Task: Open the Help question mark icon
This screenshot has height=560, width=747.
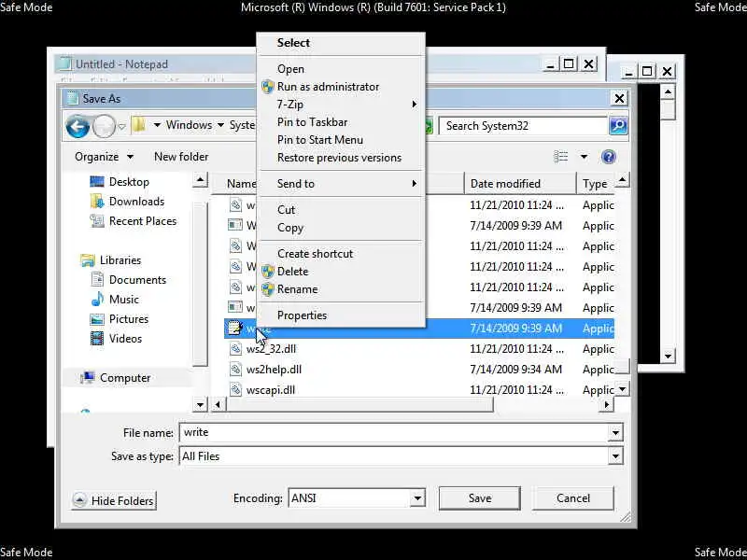Action: 609,157
